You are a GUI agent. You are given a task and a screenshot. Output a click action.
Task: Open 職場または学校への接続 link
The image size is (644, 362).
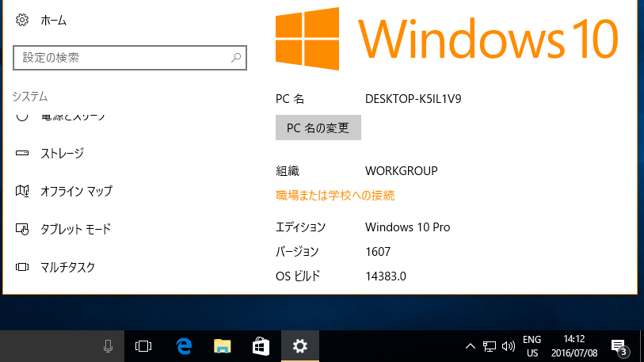[x=335, y=195]
